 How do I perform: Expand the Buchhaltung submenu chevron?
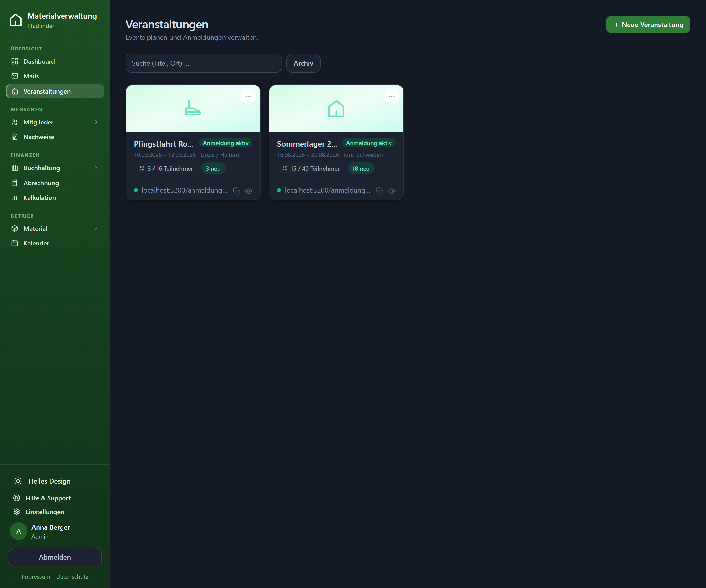[x=96, y=168]
